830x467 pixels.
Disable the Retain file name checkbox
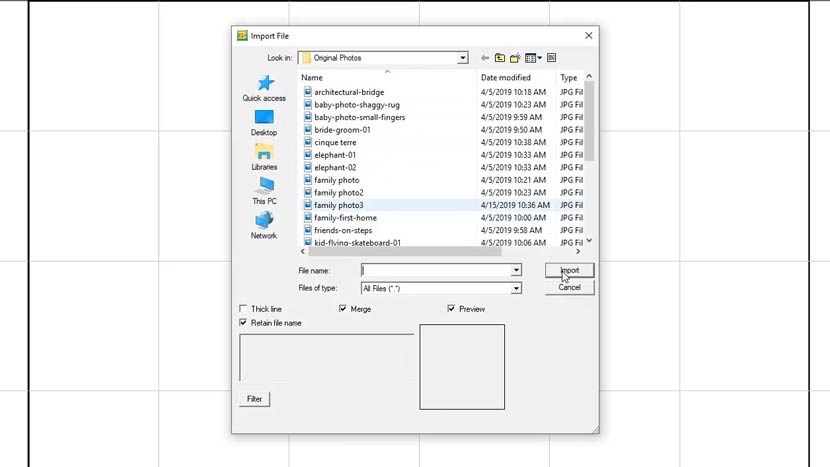(x=243, y=323)
